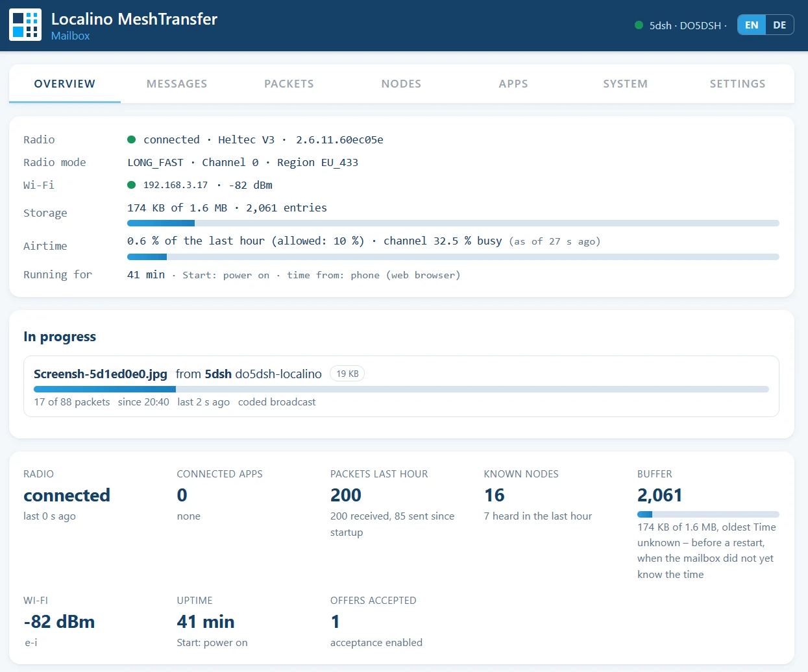Screen dimensions: 808x672
Task: Click the since 20:40 text
Action: tap(143, 402)
